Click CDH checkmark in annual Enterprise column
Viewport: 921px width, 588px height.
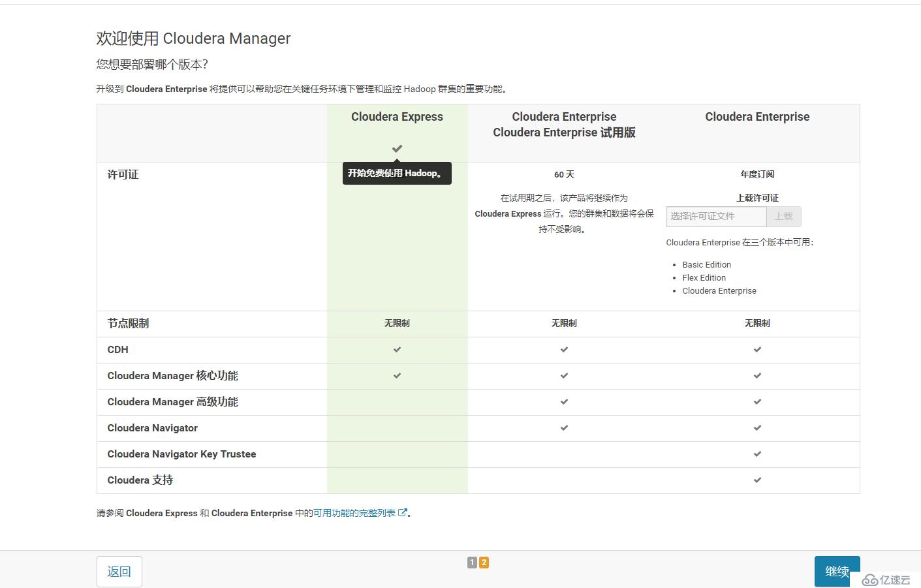(757, 350)
